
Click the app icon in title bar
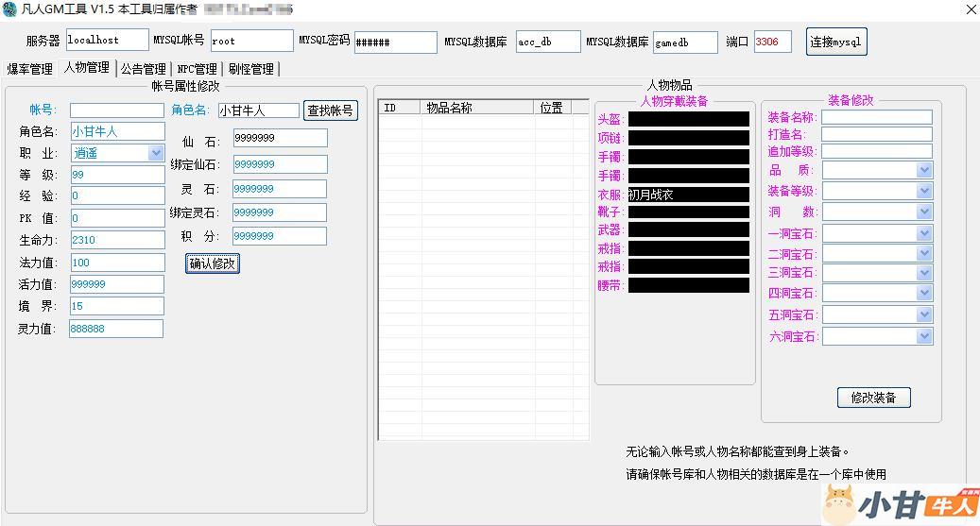click(9, 9)
